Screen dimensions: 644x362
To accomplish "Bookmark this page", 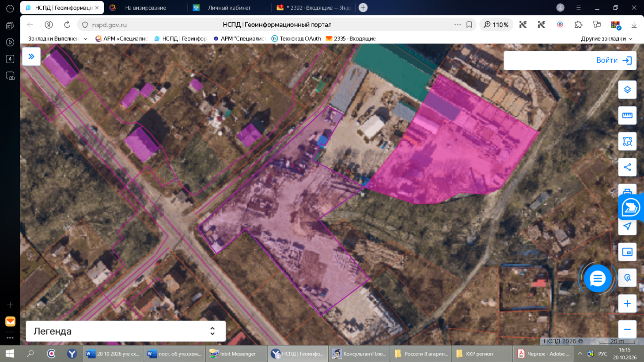I will (469, 25).
